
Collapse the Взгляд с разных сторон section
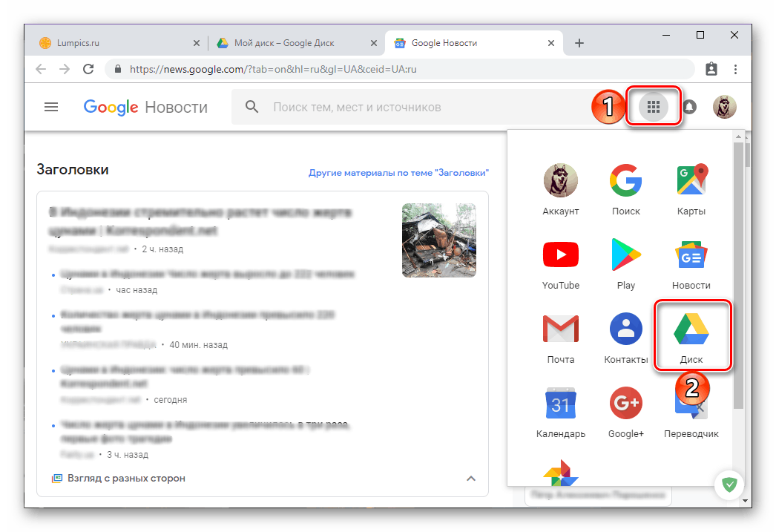[471, 478]
